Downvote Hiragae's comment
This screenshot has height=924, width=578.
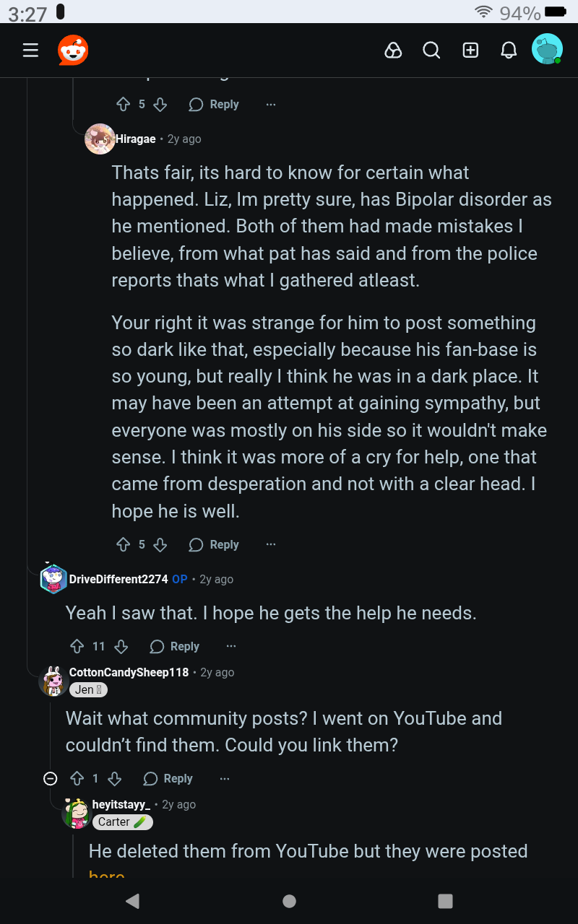[x=160, y=545]
